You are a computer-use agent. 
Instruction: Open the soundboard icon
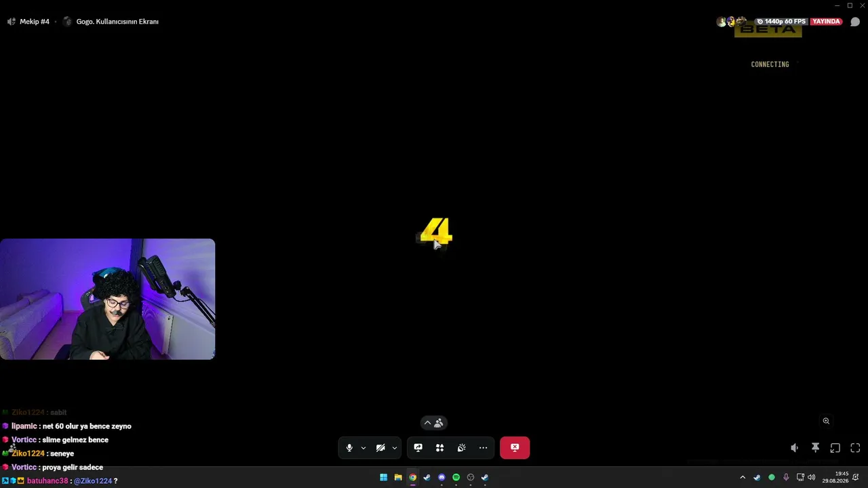pyautogui.click(x=462, y=448)
